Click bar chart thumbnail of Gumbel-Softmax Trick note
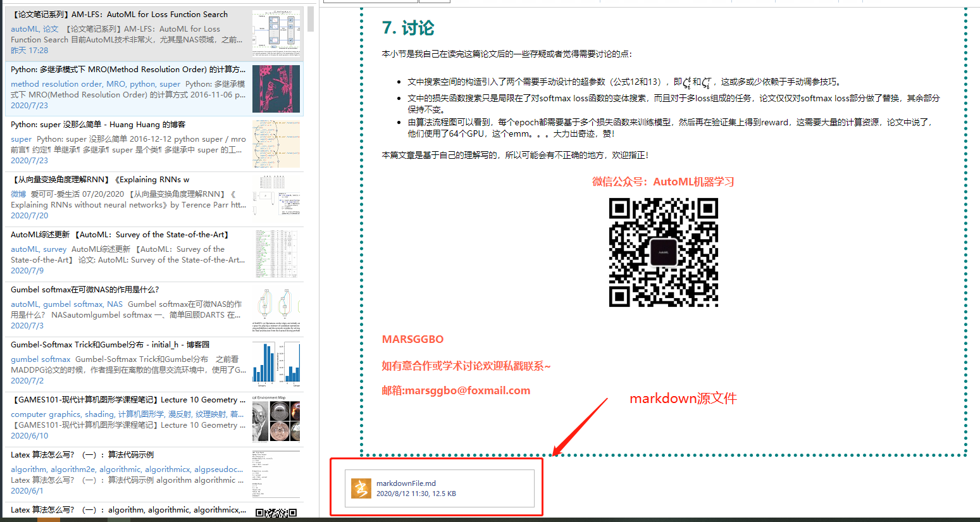This screenshot has width=980, height=522. (276, 364)
